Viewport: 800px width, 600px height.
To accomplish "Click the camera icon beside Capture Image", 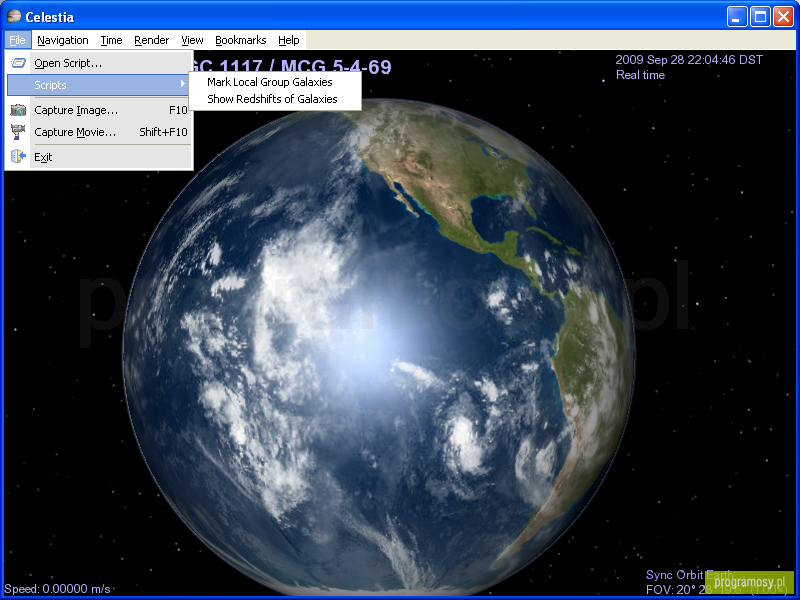I will [x=18, y=110].
